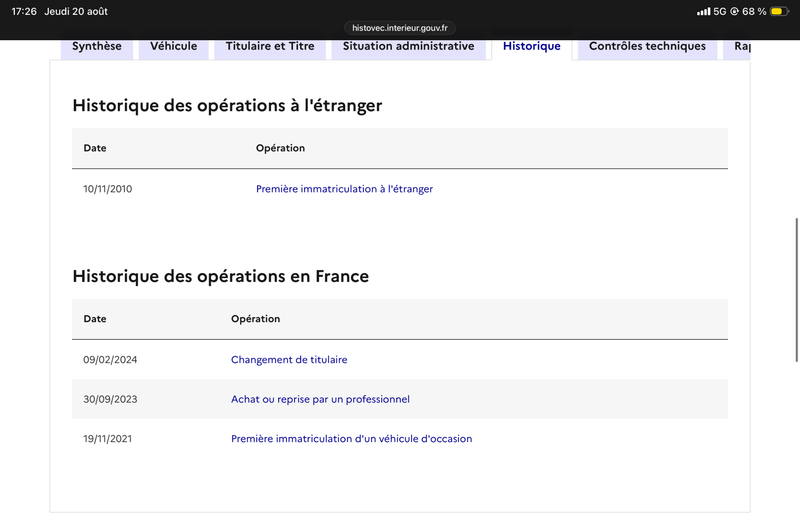Go to the Contrôles techniques tab

(647, 47)
